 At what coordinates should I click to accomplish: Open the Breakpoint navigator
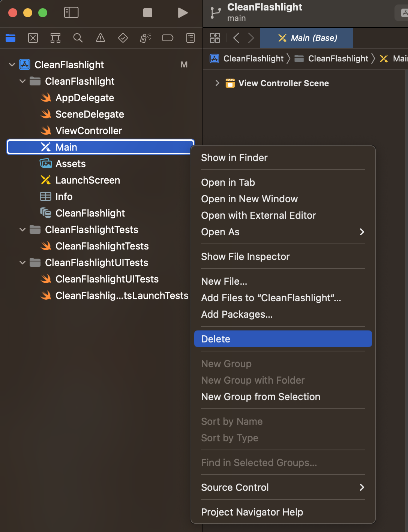coord(168,38)
